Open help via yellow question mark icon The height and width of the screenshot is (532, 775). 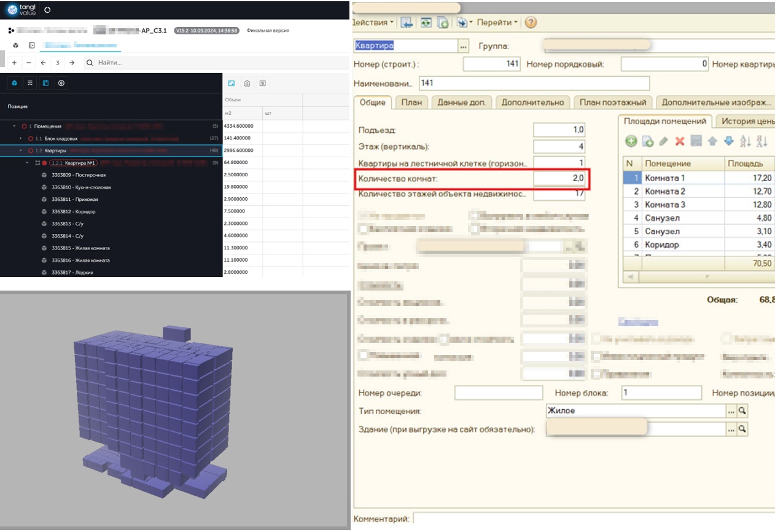531,23
